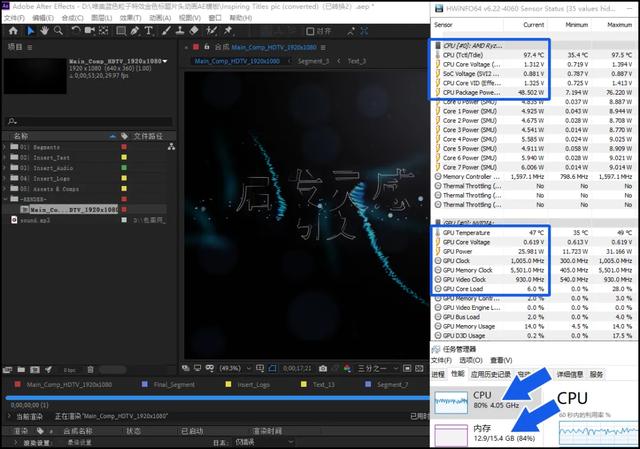Click the Home icon in After Effects toolbar
Viewport: 640px width, 449px height.
13,31
